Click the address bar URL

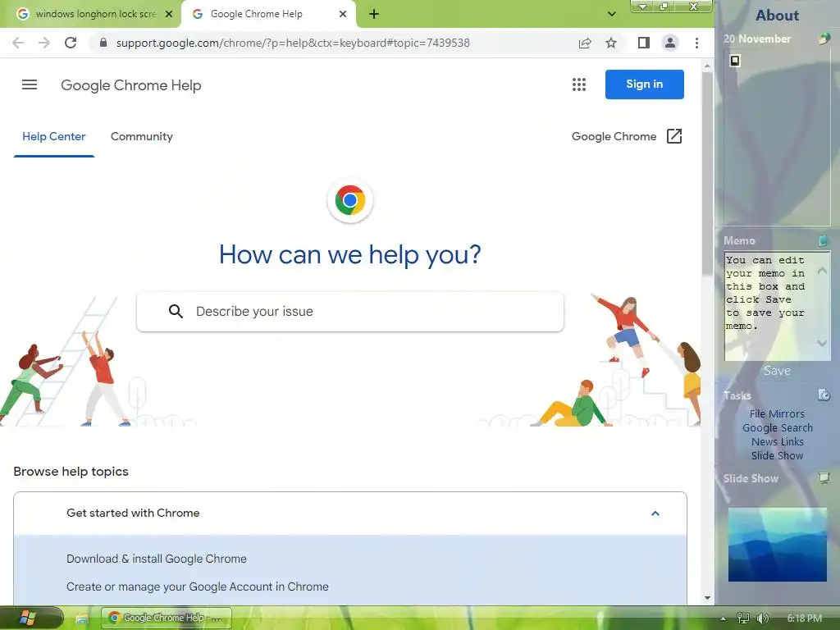pos(293,43)
